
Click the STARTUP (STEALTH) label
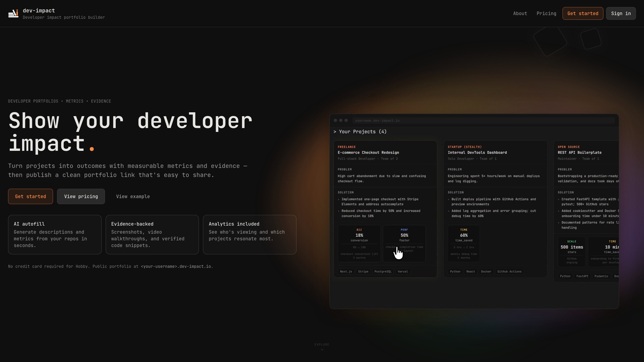click(x=465, y=147)
